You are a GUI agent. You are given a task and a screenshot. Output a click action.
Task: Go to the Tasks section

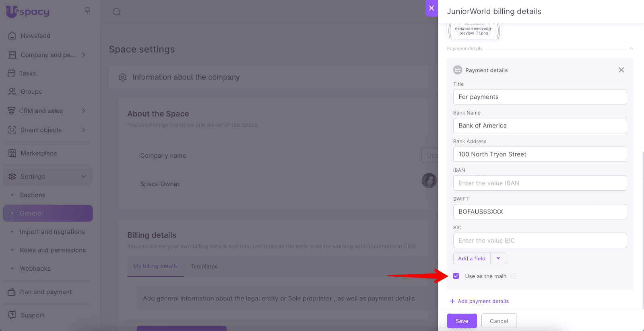(27, 73)
